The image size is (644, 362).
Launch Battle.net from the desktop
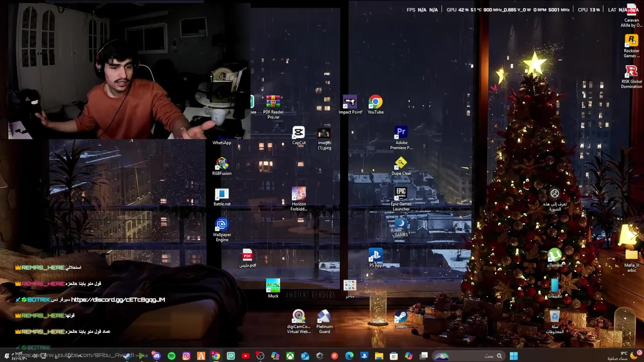222,197
